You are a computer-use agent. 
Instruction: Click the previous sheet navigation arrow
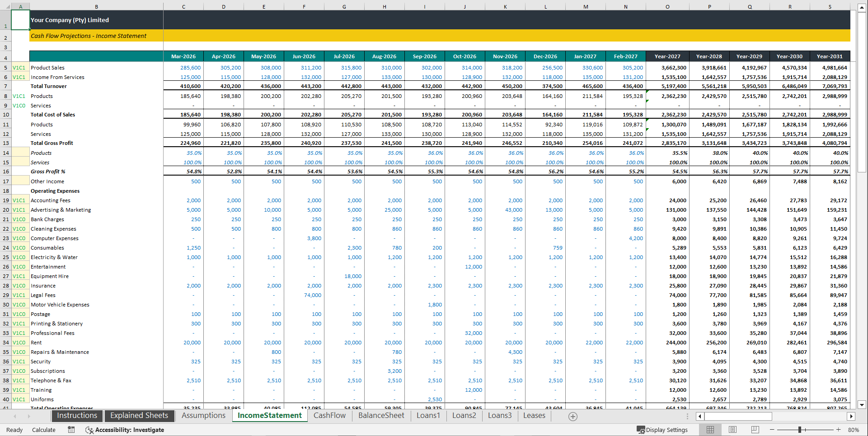pos(15,416)
